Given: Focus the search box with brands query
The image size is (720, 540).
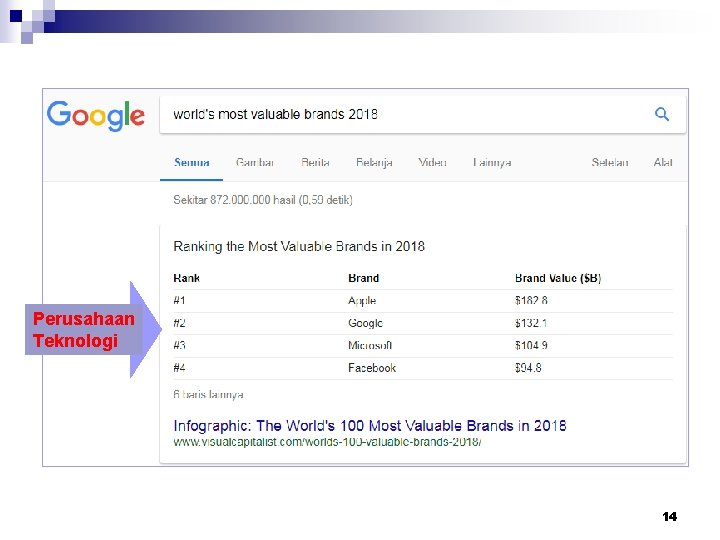Looking at the screenshot, I should pos(422,114).
